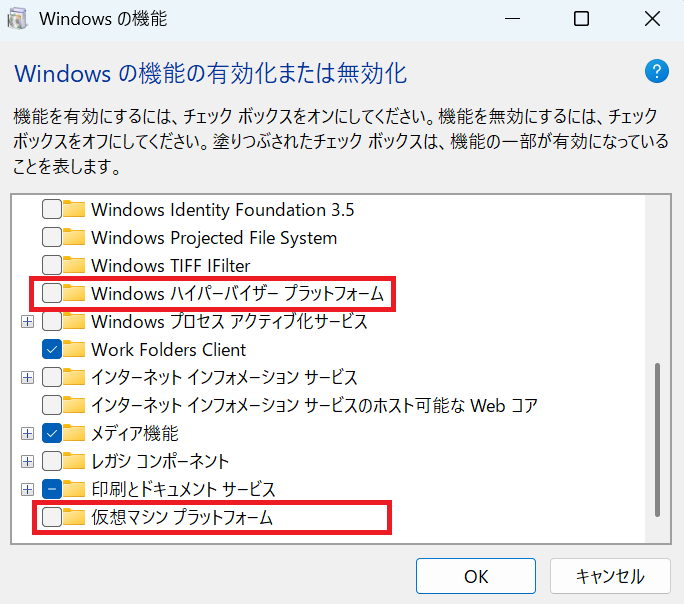Toggle the Windows Projected File System checkbox
This screenshot has width=684, height=604.
[x=51, y=238]
